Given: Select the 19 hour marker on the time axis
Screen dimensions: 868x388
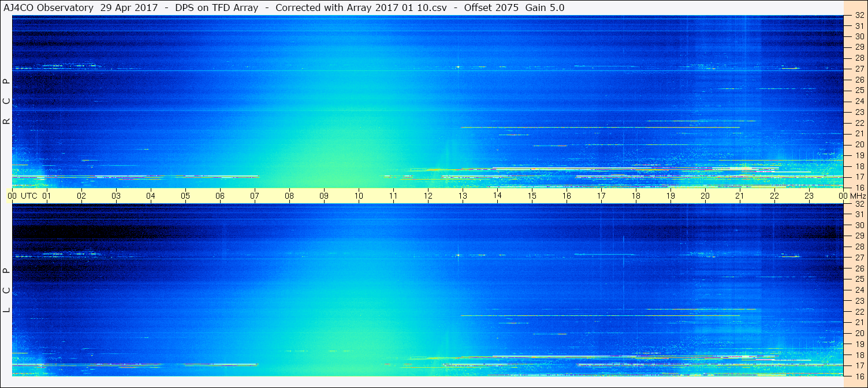Looking at the screenshot, I should tap(670, 196).
